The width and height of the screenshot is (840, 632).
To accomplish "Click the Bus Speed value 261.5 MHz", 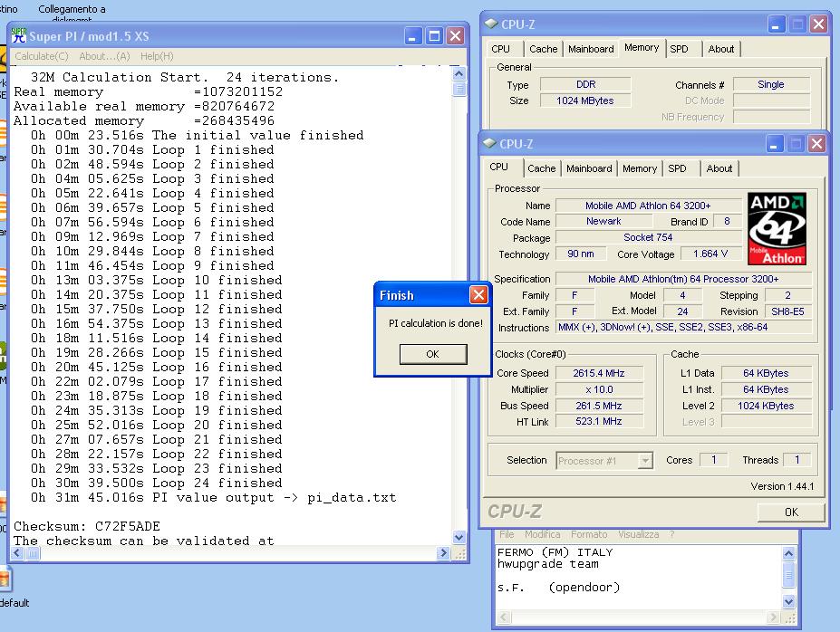I will click(599, 406).
